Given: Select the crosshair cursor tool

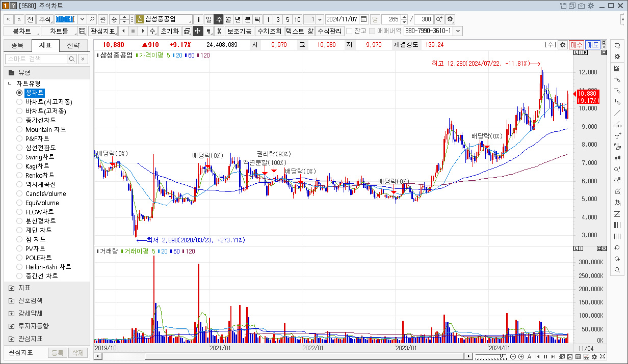Looking at the screenshot, I should pos(198,31).
